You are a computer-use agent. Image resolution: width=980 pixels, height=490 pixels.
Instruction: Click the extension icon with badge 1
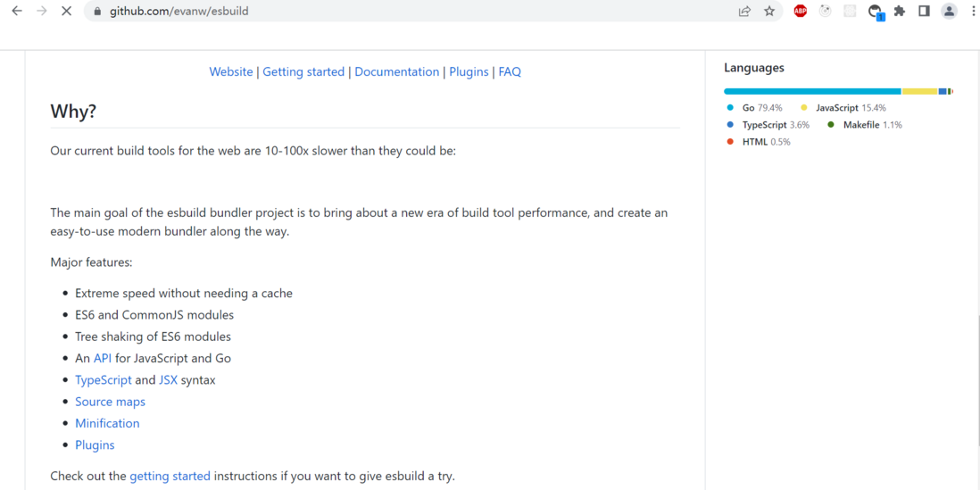[876, 12]
